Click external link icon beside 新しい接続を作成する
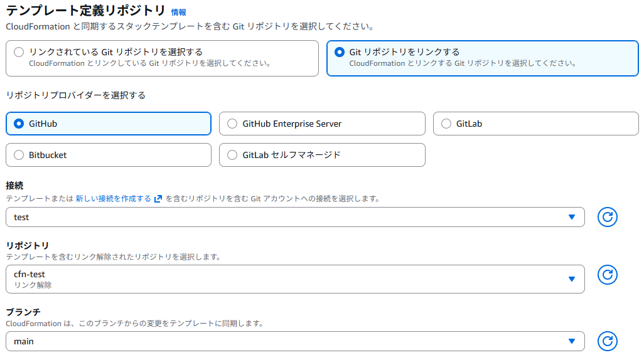The width and height of the screenshot is (644, 360). pyautogui.click(x=158, y=199)
